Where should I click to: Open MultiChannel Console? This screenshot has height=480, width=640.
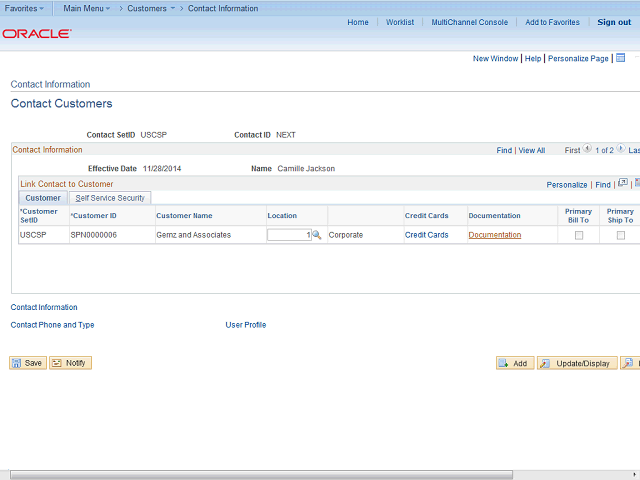point(470,22)
